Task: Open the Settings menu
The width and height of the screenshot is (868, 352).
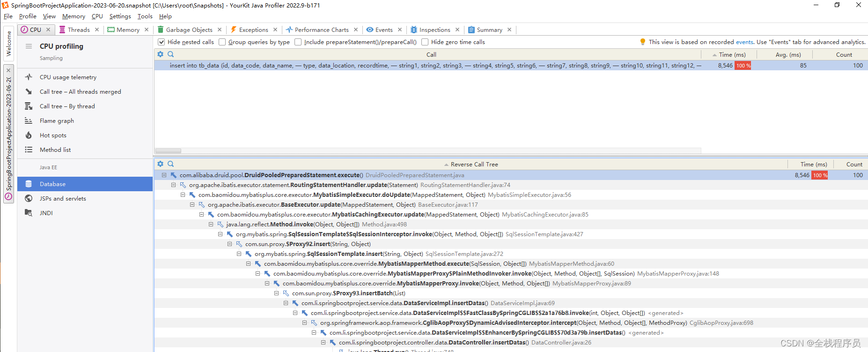Action: click(120, 16)
